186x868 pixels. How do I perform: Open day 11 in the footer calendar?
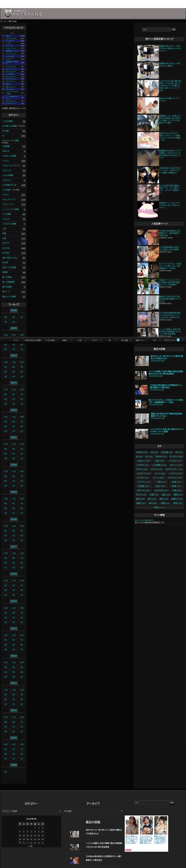(x=20, y=835)
